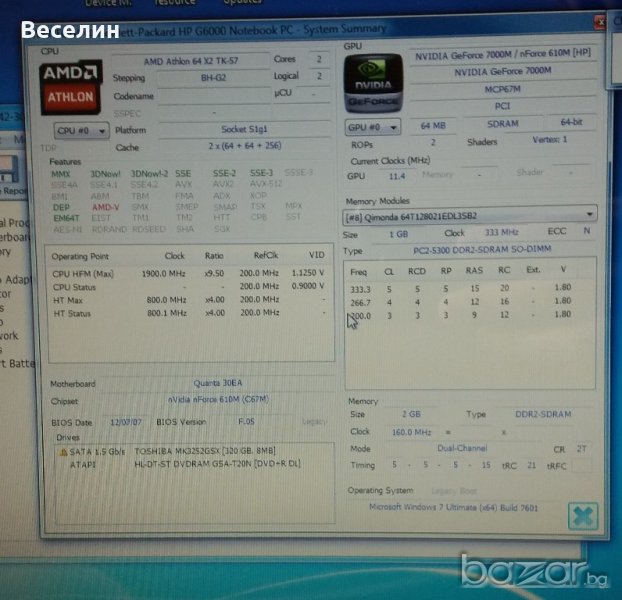Click the BIOS Version value F.05
This screenshot has width=622, height=600.
pyautogui.click(x=246, y=422)
